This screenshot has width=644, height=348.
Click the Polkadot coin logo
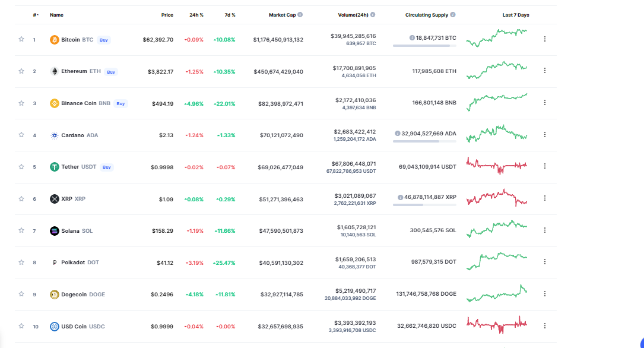pyautogui.click(x=54, y=262)
